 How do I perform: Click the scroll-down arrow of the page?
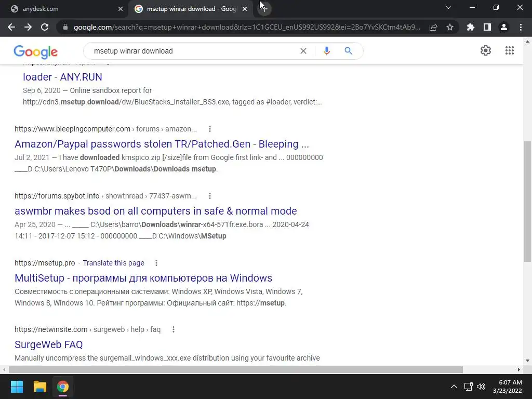pyautogui.click(x=527, y=361)
